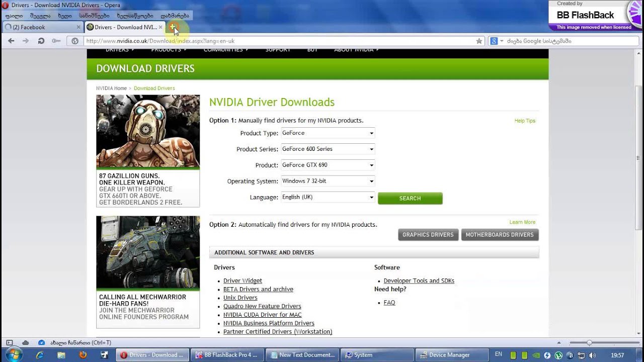
Task: Open the ხელსაწყოები menu
Action: pyautogui.click(x=135, y=16)
